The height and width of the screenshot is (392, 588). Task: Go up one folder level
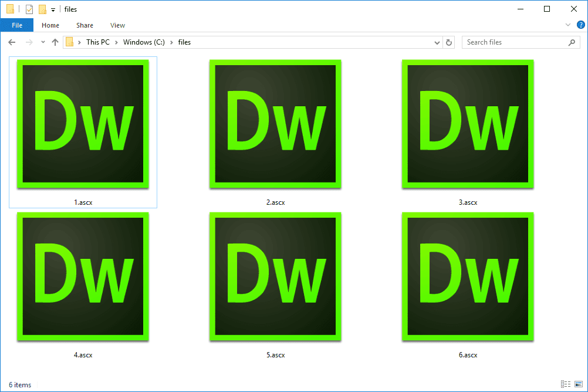tap(55, 42)
